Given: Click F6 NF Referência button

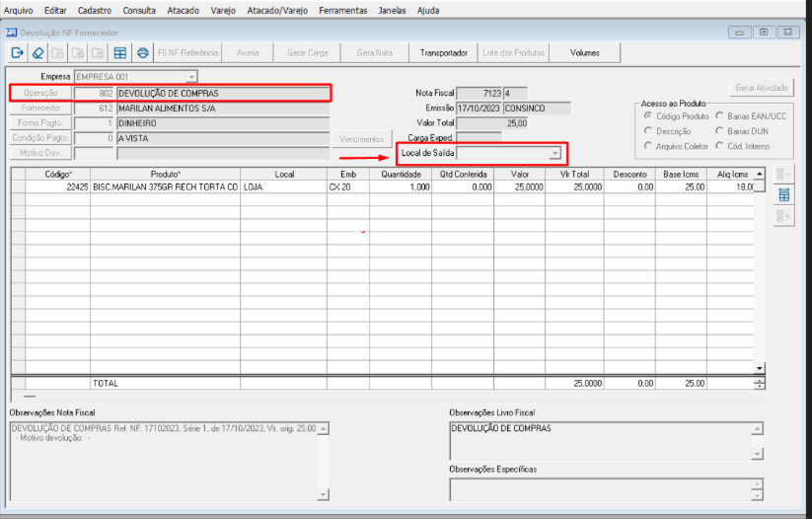Looking at the screenshot, I should tap(187, 53).
